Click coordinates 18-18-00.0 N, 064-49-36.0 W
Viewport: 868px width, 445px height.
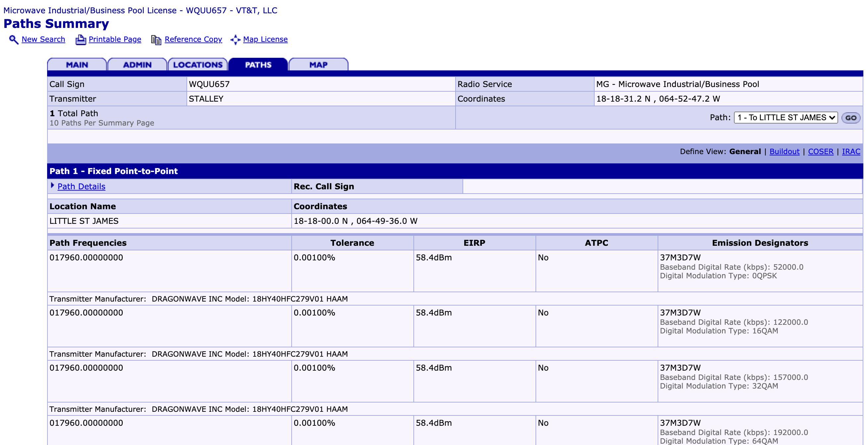(355, 221)
